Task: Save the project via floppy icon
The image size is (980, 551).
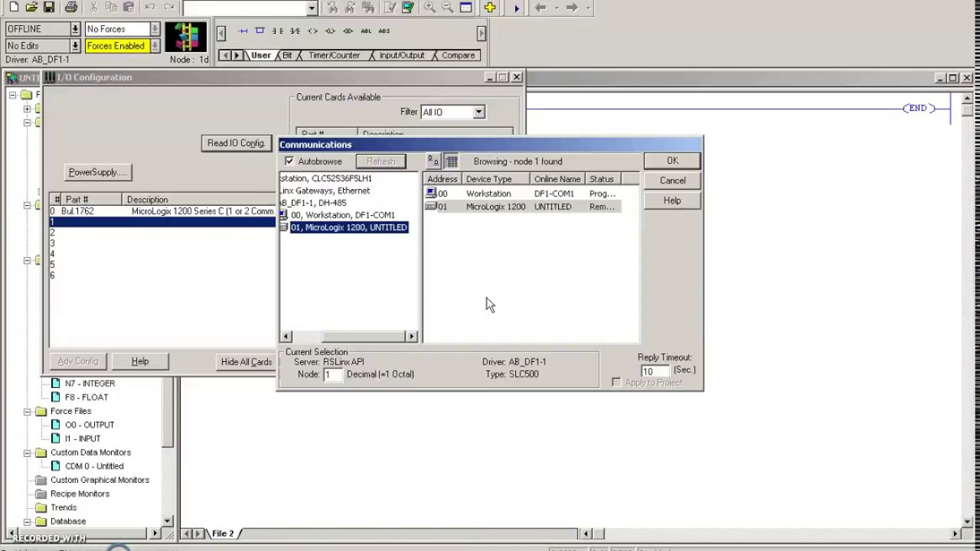Action: (x=49, y=8)
